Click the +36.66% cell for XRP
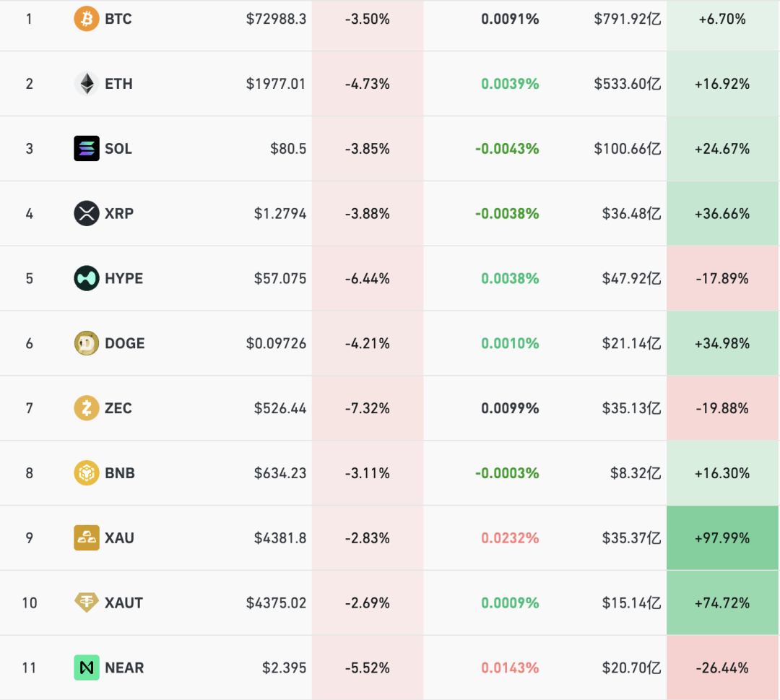Viewport: 780px width, 700px height. coord(722,213)
